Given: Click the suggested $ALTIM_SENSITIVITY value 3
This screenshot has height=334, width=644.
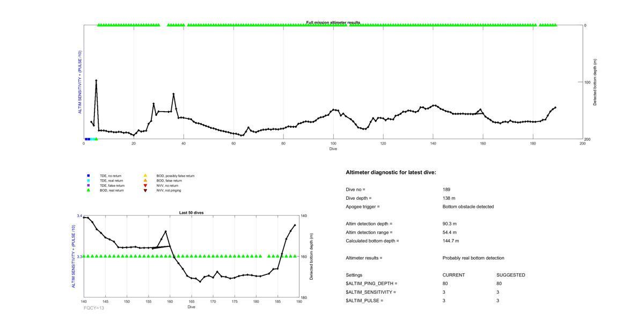Looking at the screenshot, I should pos(498,292).
